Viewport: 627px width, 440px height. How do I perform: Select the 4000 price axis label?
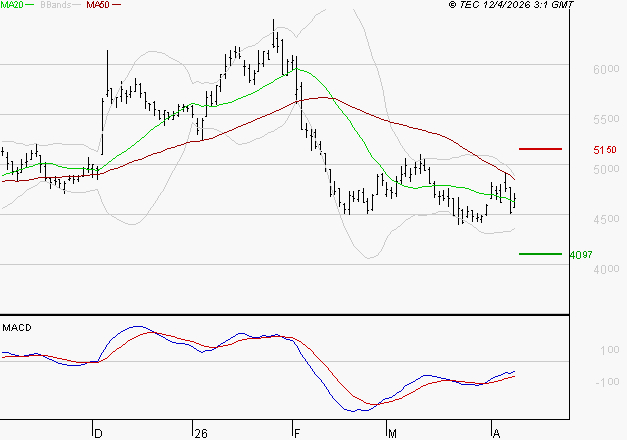click(606, 269)
